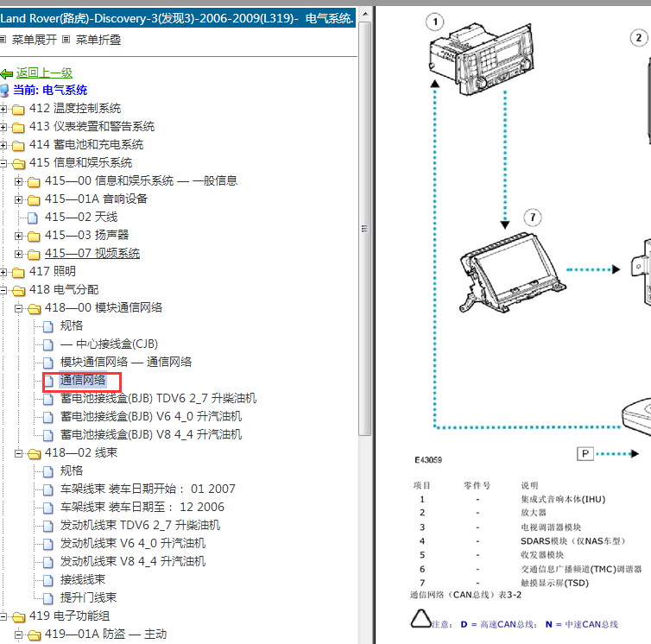Click folder icon of 415—03 扬声器
The width and height of the screenshot is (651, 644).
click(34, 236)
